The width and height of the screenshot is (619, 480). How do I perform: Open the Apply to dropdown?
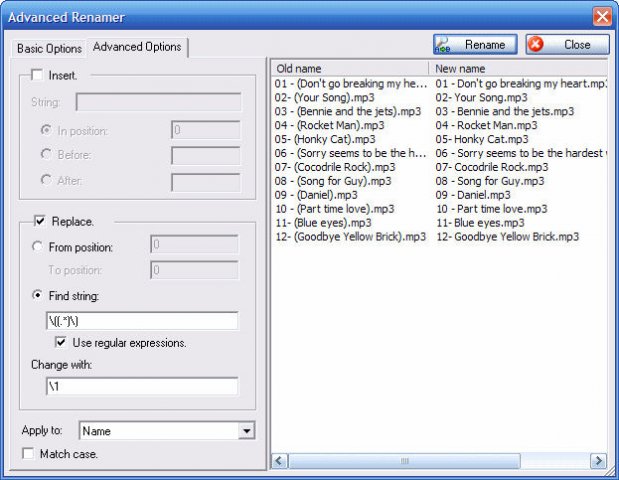(x=246, y=431)
